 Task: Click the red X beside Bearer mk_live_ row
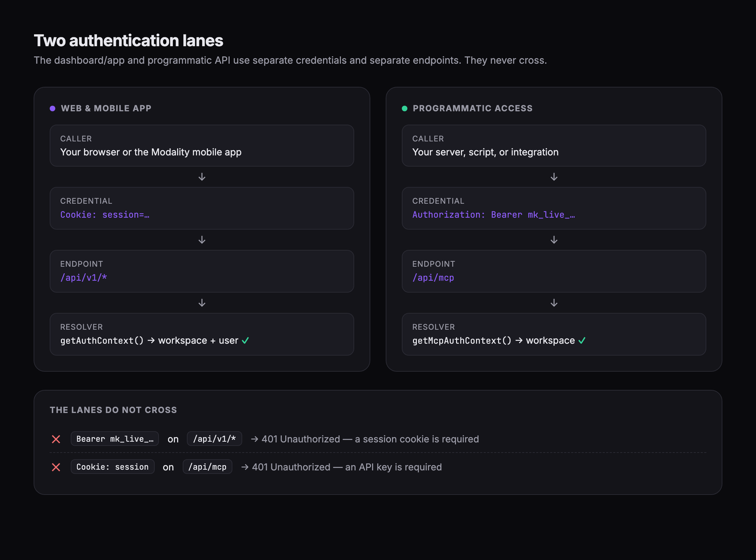pos(56,439)
